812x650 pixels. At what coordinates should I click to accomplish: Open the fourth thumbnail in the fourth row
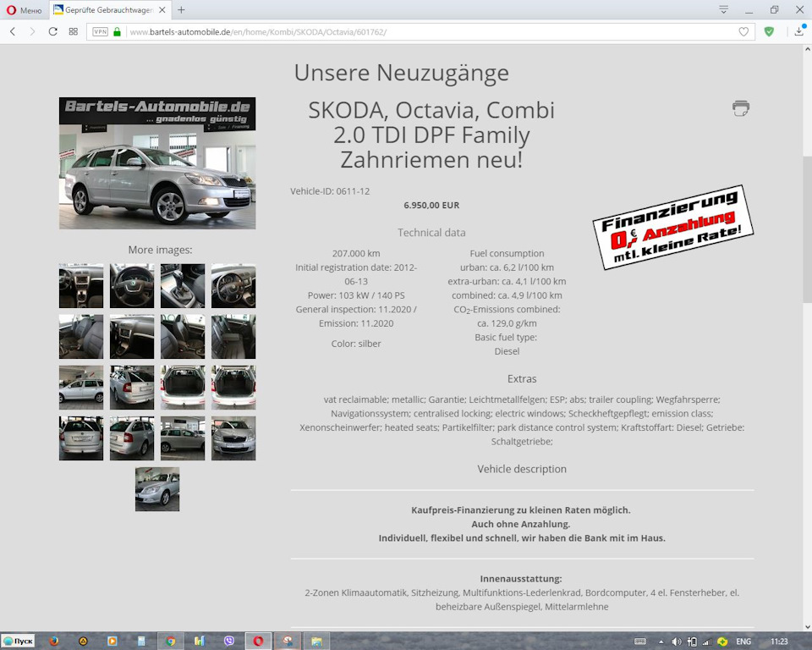(x=233, y=438)
